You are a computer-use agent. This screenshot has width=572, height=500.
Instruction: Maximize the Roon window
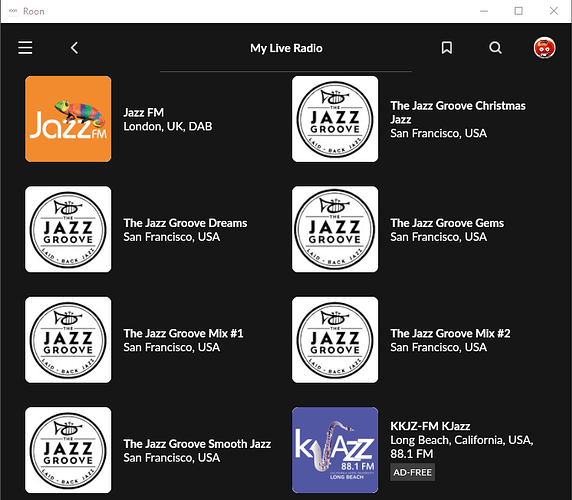coord(518,11)
